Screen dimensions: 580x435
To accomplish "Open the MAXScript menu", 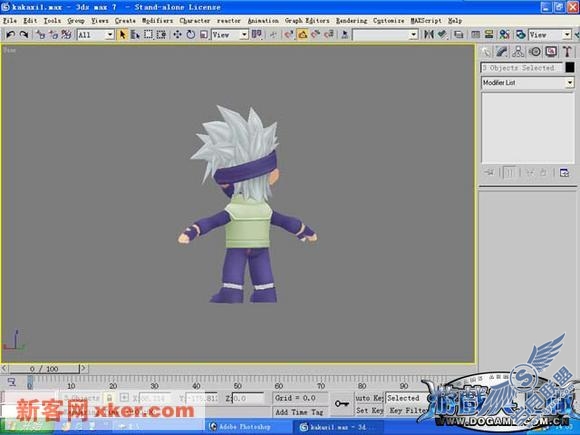I will (x=426, y=21).
